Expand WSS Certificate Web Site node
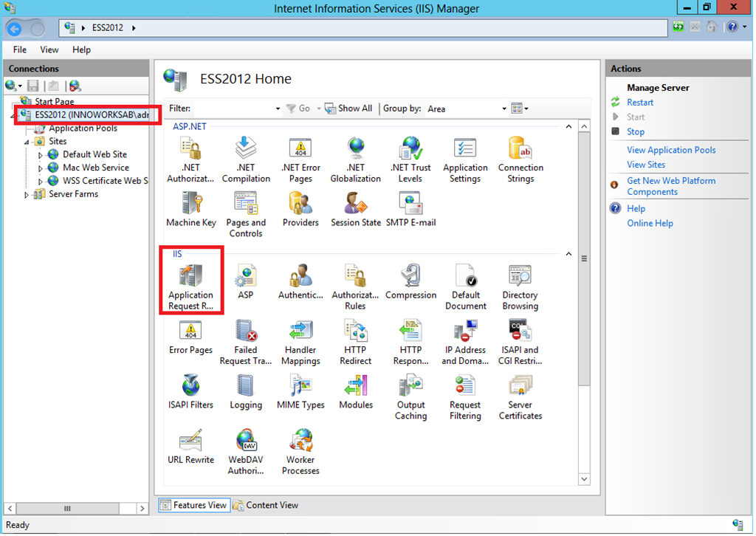756x536 pixels. [41, 181]
